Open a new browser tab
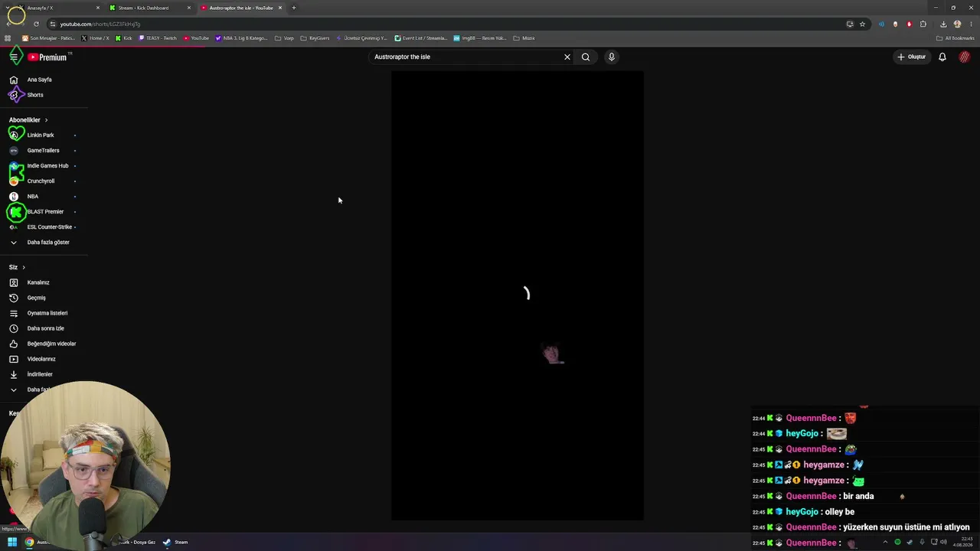This screenshot has height=551, width=980. (x=294, y=8)
